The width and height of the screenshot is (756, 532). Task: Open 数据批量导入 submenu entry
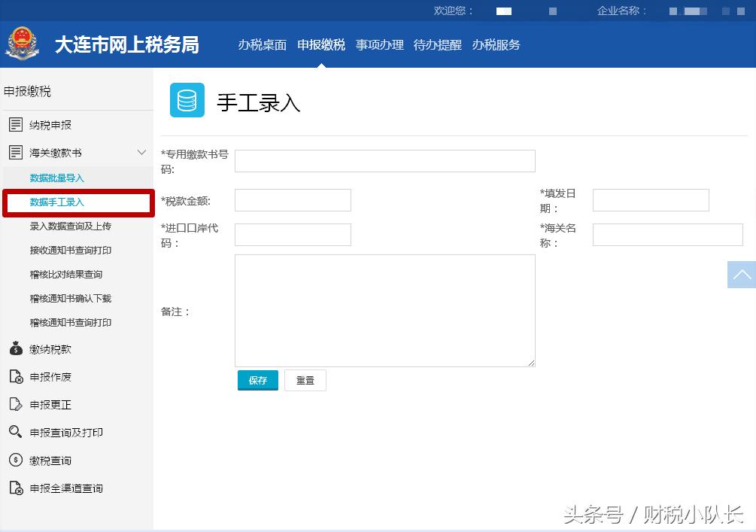(59, 178)
